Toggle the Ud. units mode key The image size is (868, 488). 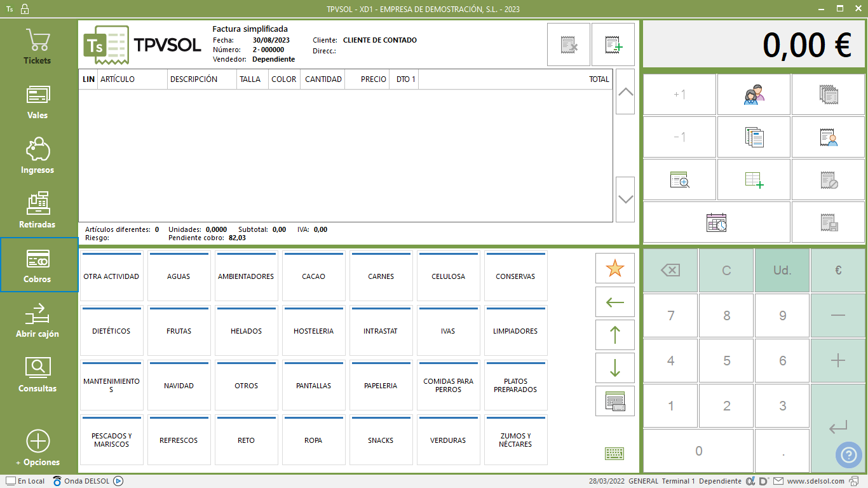(782, 270)
